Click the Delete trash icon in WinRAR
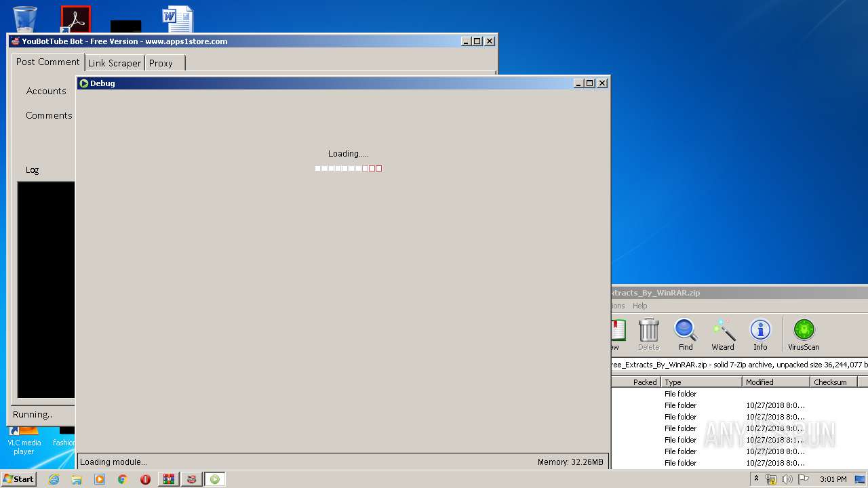Image resolution: width=868 pixels, height=488 pixels. [x=649, y=335]
